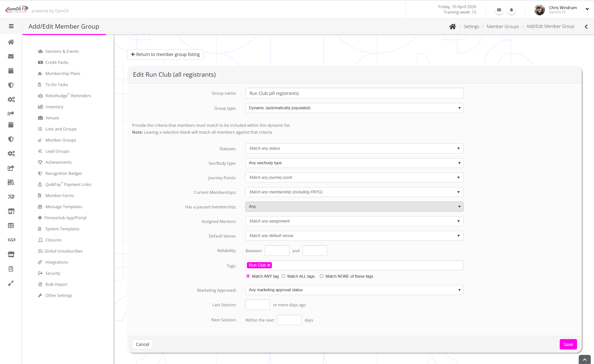Image resolution: width=594 pixels, height=364 pixels.
Task: Open the mail envelope icon in header
Action: point(499,10)
